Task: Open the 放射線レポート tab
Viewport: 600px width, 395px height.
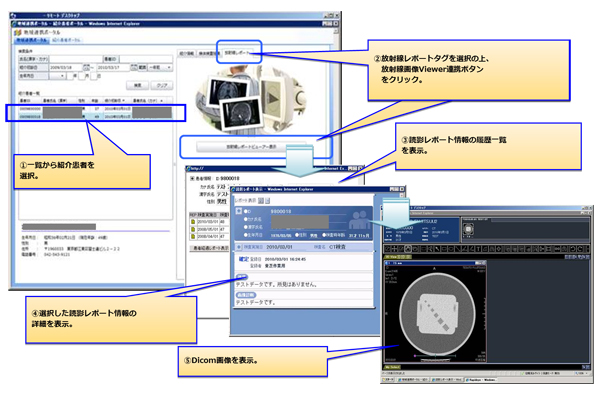Action: click(237, 53)
